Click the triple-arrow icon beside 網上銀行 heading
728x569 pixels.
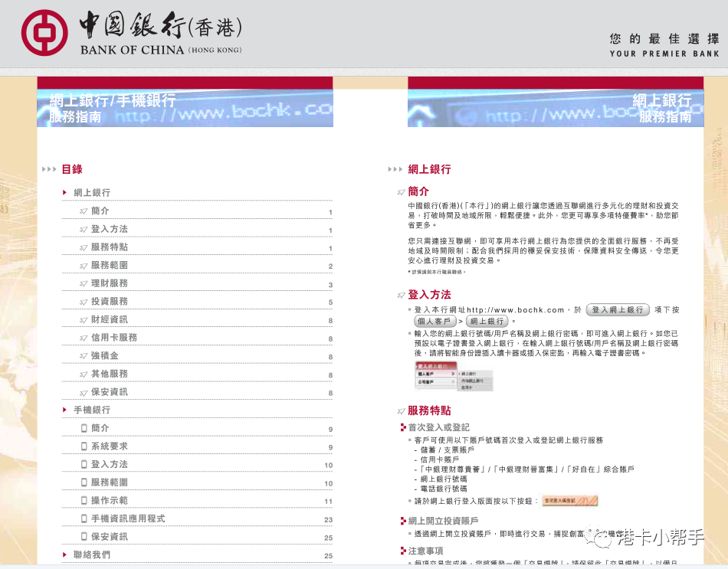pos(395,169)
